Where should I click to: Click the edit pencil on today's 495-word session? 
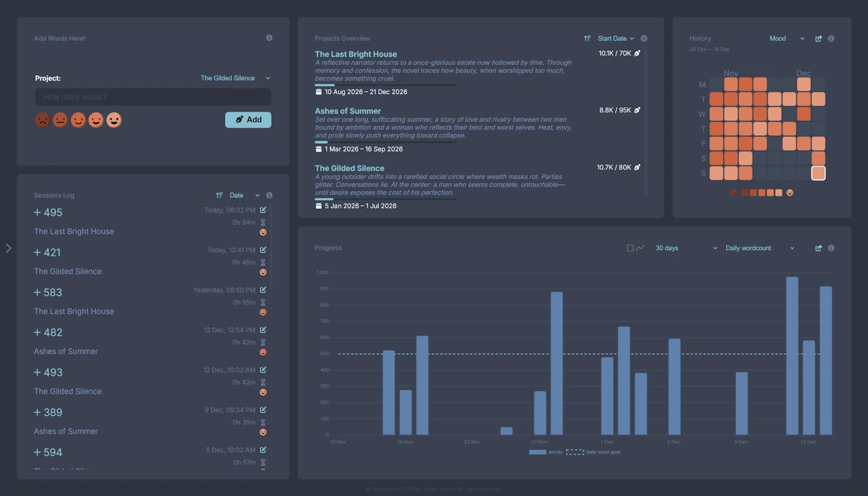pyautogui.click(x=262, y=210)
